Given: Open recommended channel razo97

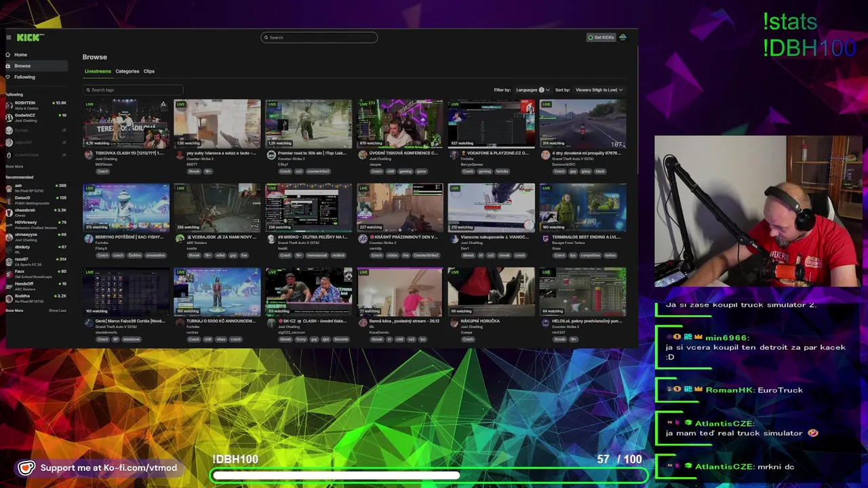Looking at the screenshot, I should click(36, 260).
